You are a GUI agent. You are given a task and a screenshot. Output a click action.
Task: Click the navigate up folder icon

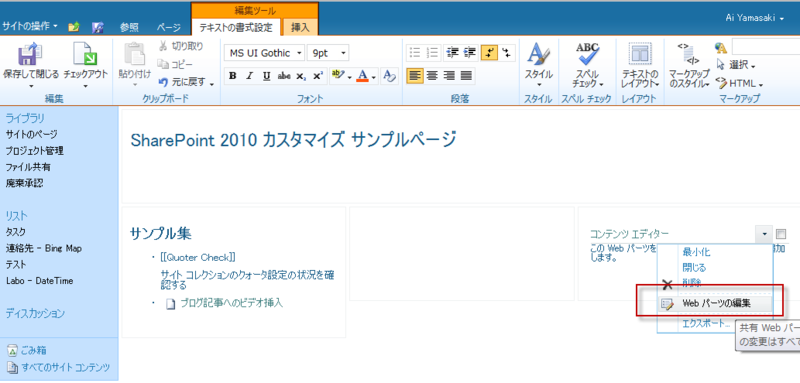[73, 27]
